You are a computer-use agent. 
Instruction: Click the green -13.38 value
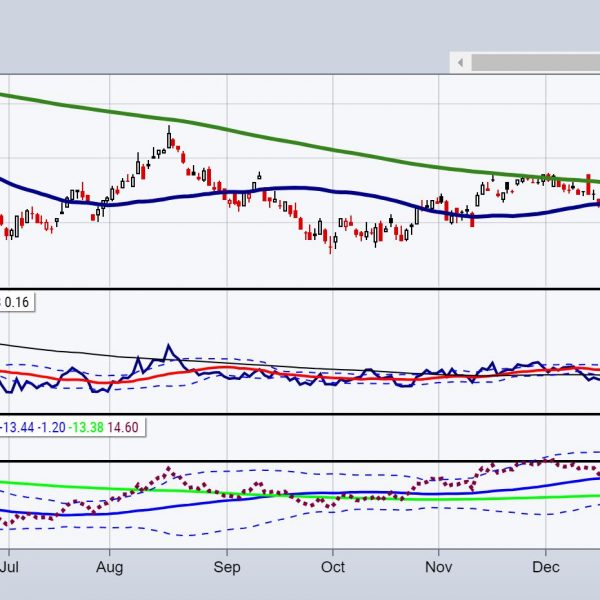(x=86, y=427)
